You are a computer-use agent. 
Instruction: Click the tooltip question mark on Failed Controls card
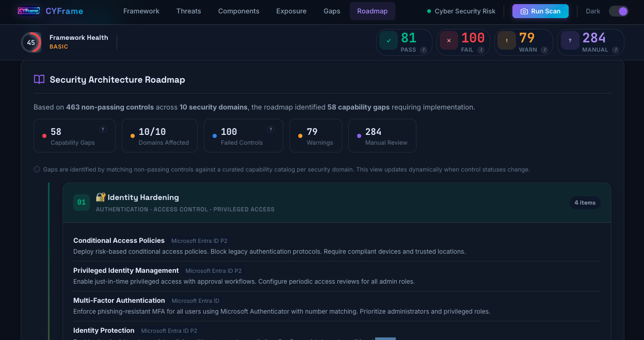tap(271, 129)
